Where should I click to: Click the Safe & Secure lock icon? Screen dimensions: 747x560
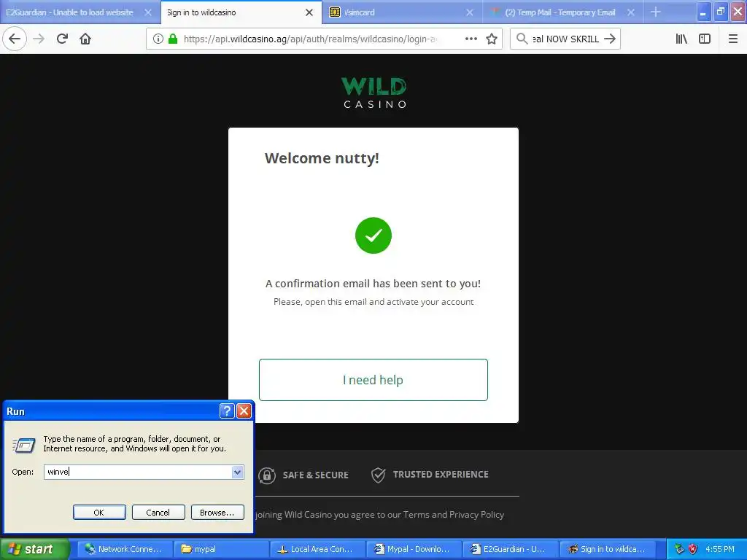tap(267, 475)
